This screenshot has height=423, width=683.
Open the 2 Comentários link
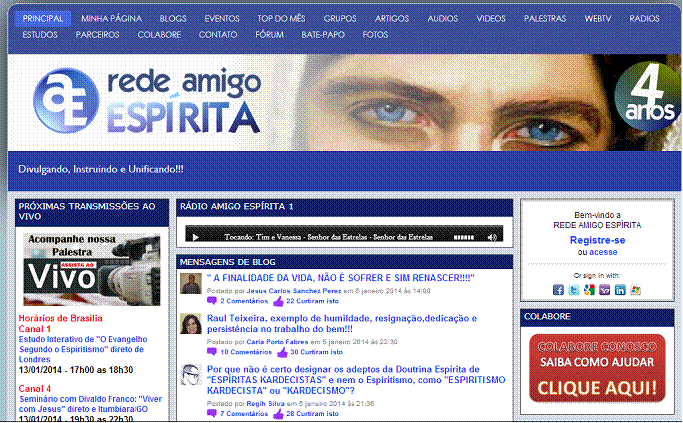244,301
